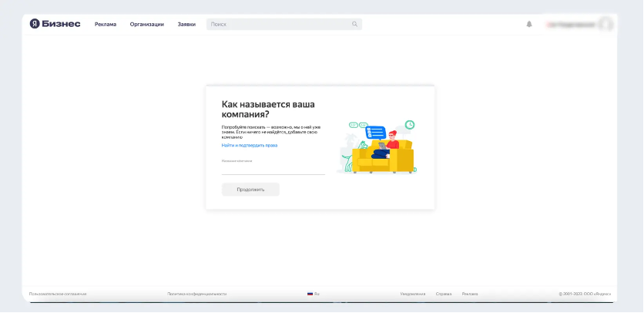The width and height of the screenshot is (644, 313).
Task: Click the Яндекс Бизнес logo
Action: pyautogui.click(x=55, y=24)
